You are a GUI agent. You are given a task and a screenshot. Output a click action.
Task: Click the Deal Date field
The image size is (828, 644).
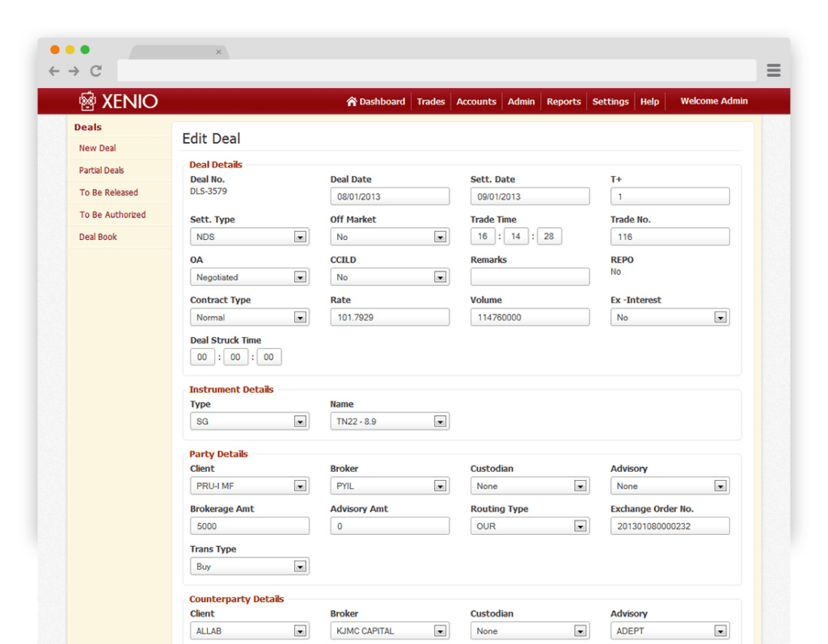coord(389,196)
